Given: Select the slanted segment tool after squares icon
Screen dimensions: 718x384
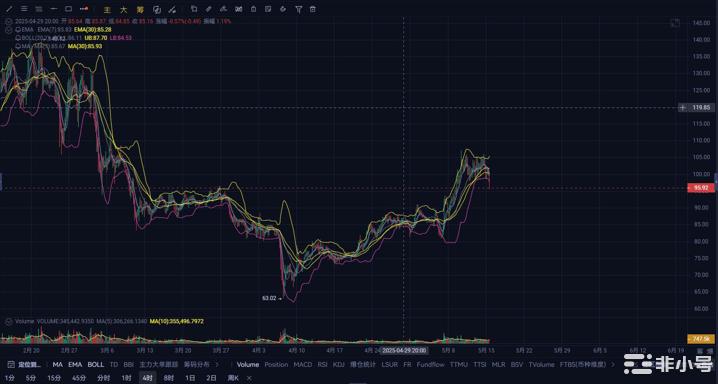Looking at the screenshot, I should pos(172,9).
